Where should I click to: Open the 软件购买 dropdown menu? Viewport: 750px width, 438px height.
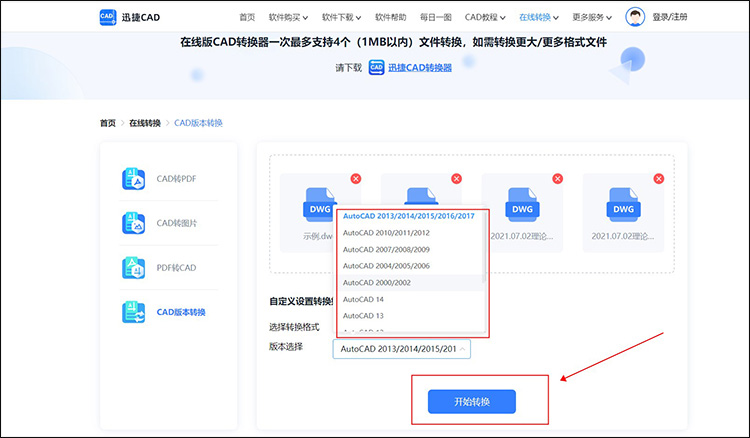(x=288, y=17)
